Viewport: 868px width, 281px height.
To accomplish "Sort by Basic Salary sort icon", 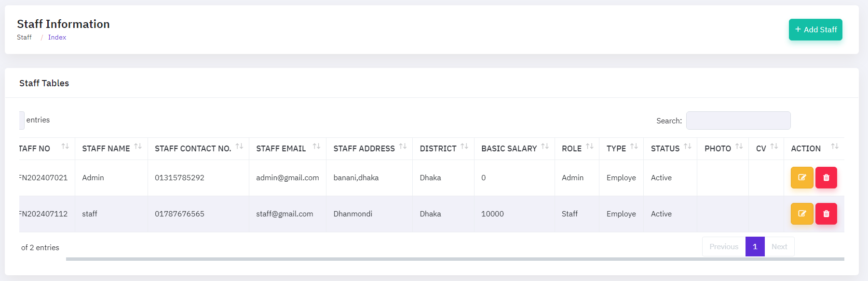I will click(544, 147).
